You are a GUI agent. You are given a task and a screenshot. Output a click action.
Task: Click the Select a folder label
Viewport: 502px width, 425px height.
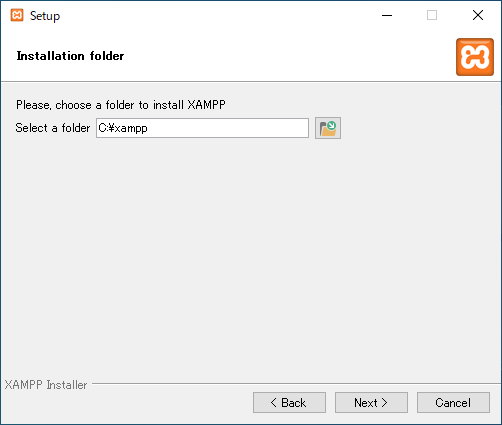click(53, 128)
